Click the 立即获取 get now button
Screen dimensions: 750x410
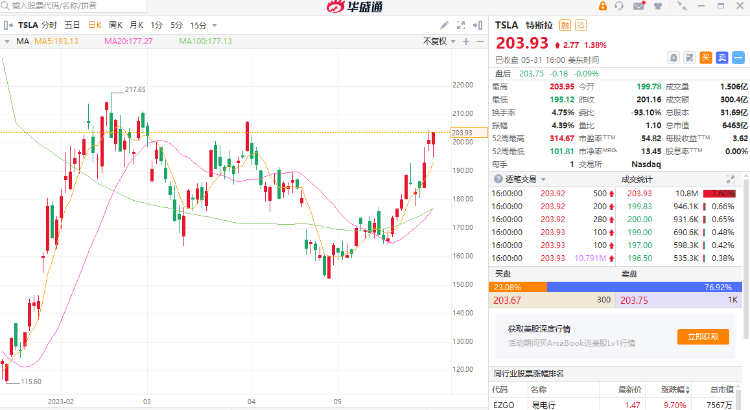tap(703, 337)
